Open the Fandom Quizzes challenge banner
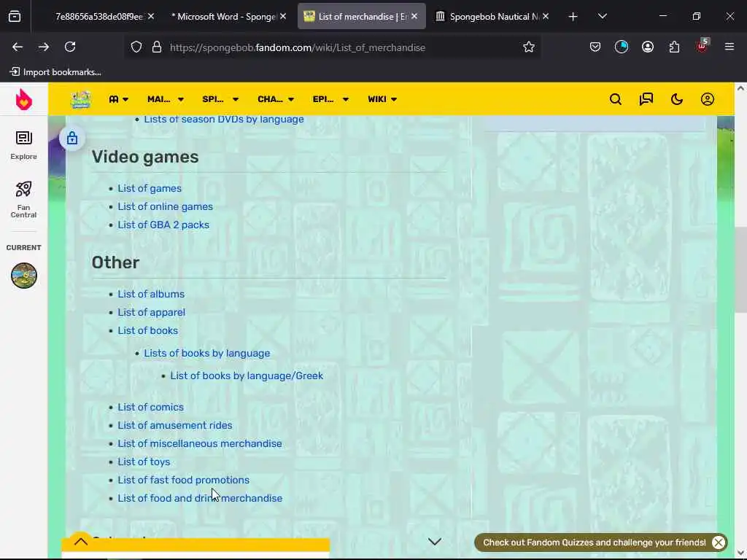This screenshot has width=747, height=560. click(x=594, y=542)
